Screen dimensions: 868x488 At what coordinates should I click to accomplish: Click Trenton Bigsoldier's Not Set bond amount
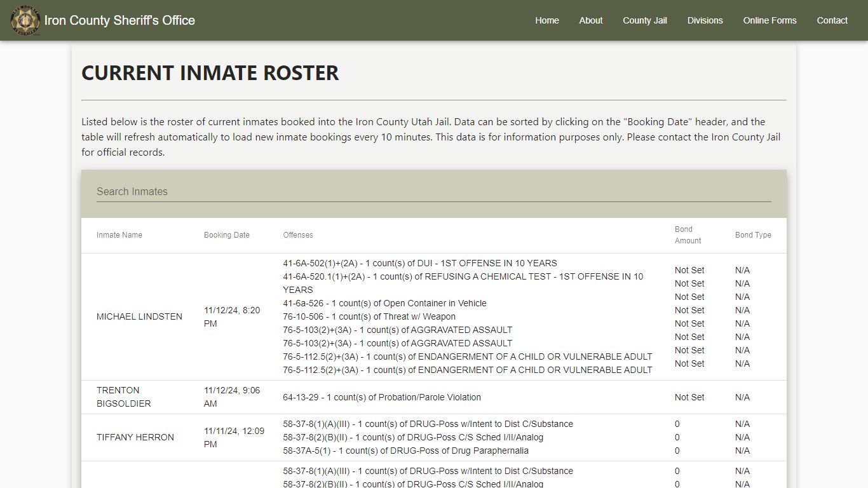689,397
